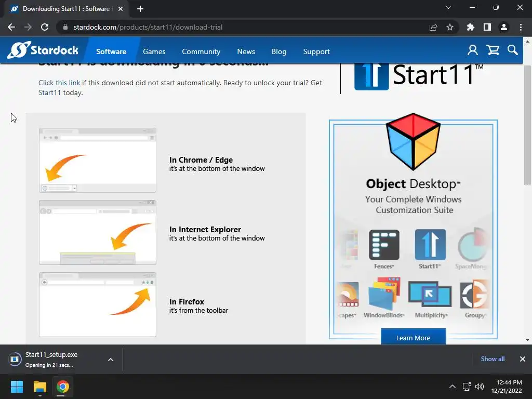This screenshot has width=532, height=399.
Task: Open the taskbar clock and date
Action: (507, 387)
